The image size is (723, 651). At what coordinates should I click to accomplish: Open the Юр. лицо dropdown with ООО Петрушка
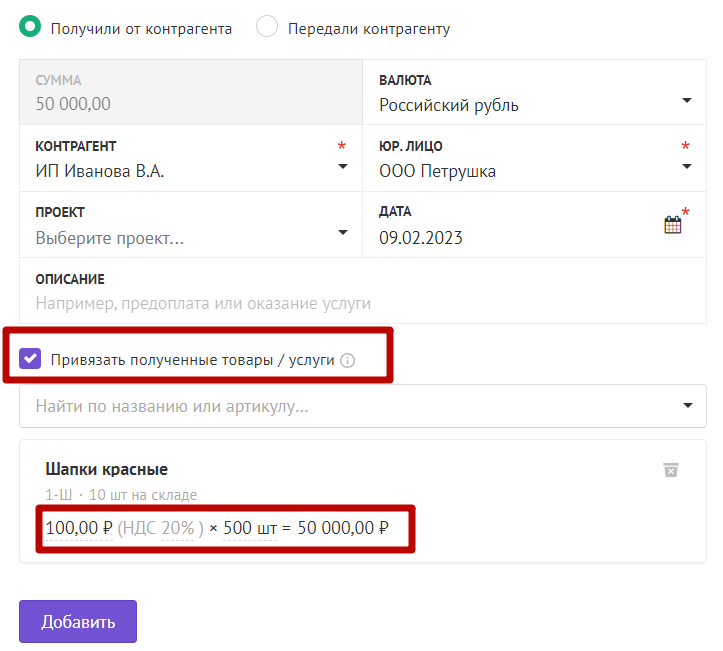pyautogui.click(x=534, y=158)
